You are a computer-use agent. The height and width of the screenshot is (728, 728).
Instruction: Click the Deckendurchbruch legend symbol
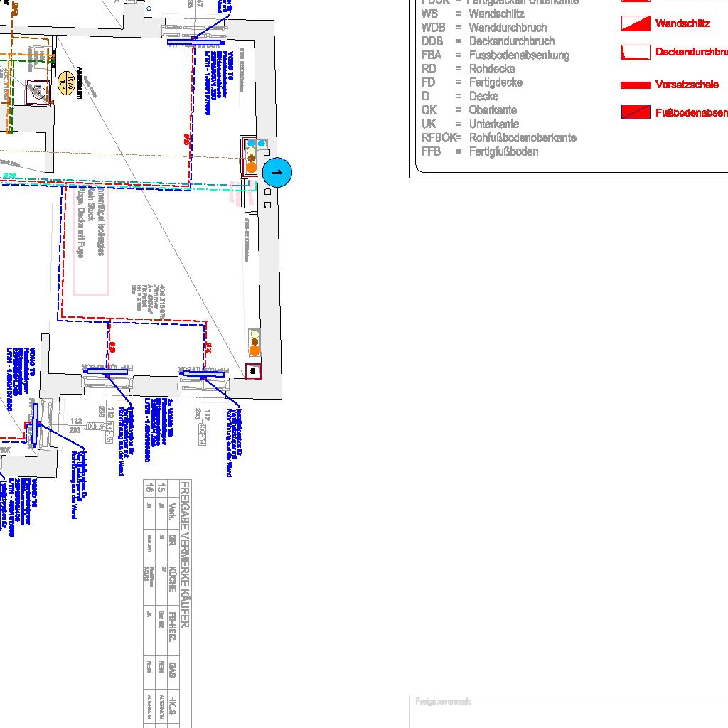[636, 53]
